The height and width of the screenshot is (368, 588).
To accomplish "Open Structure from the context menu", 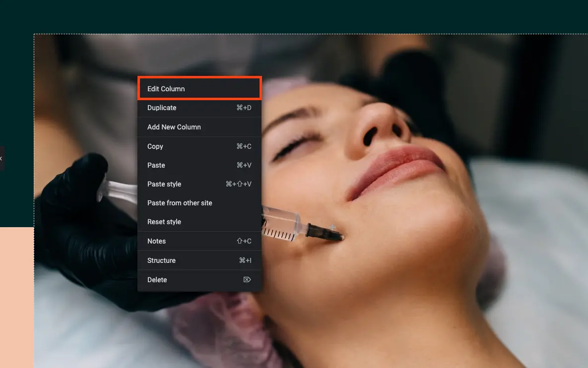I will point(161,260).
